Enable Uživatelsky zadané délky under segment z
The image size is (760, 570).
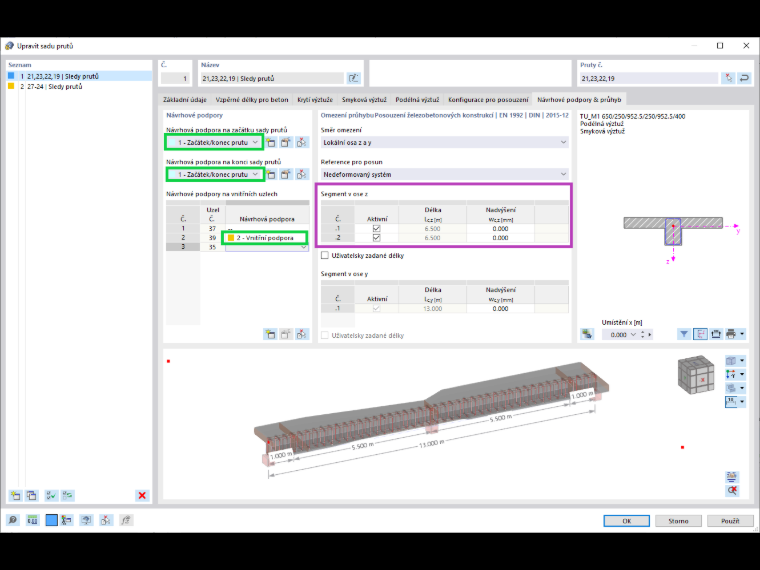(x=325, y=255)
